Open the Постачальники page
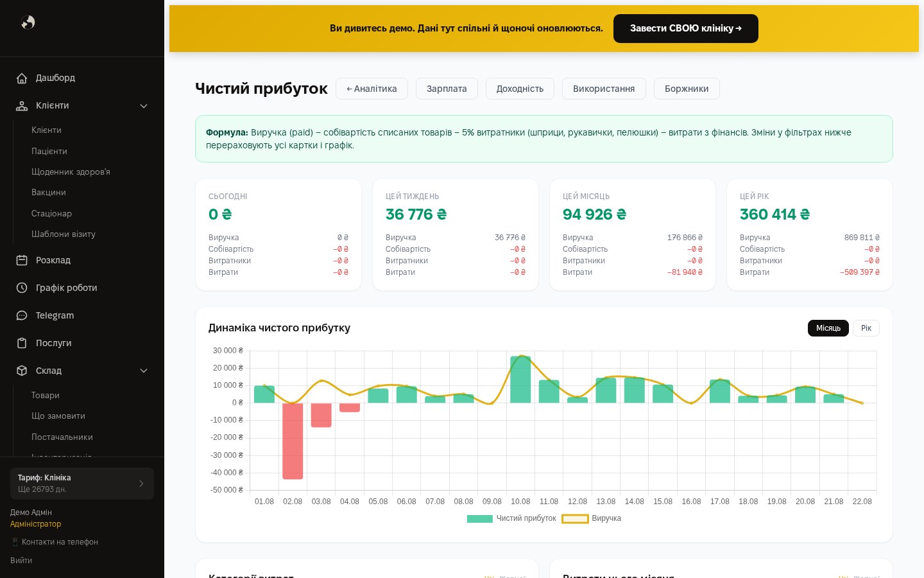Image resolution: width=924 pixels, height=578 pixels. tap(62, 437)
